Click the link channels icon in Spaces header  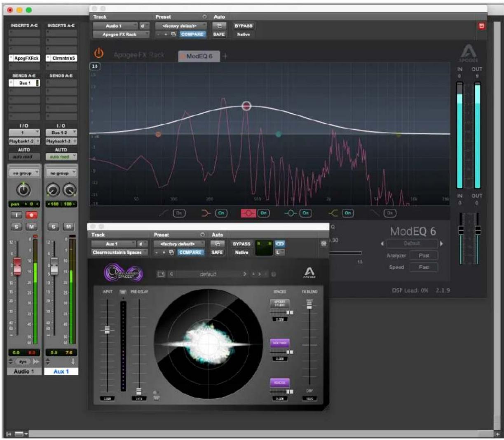[280, 244]
